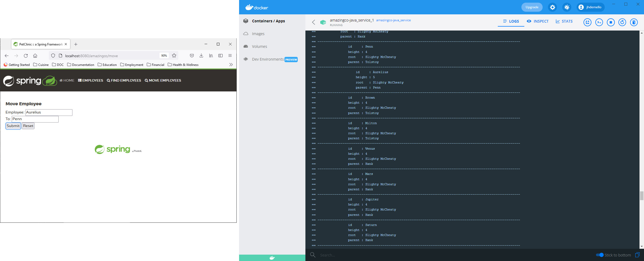Viewport: 644px width, 261px height.
Task: Open Firefox library icon
Action: [x=211, y=56]
